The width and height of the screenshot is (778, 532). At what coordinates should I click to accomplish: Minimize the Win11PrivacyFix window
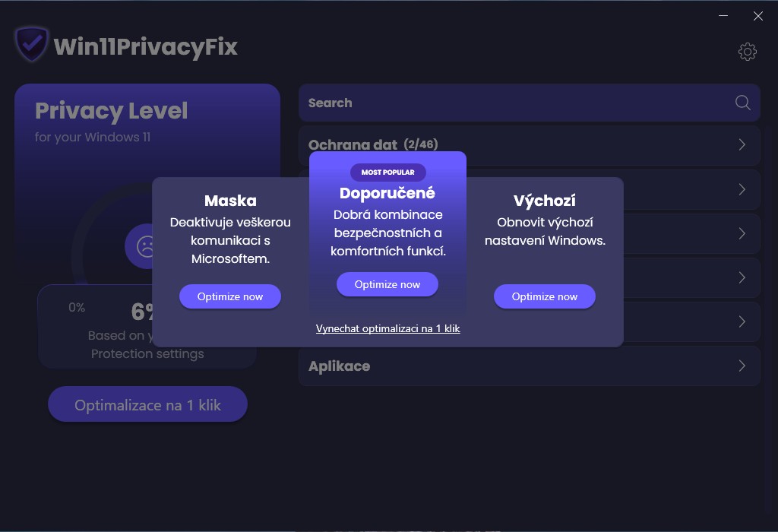(724, 15)
